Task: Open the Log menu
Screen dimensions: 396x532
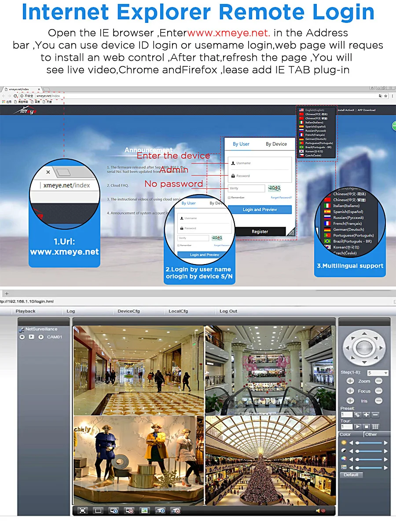Action: 71,311
